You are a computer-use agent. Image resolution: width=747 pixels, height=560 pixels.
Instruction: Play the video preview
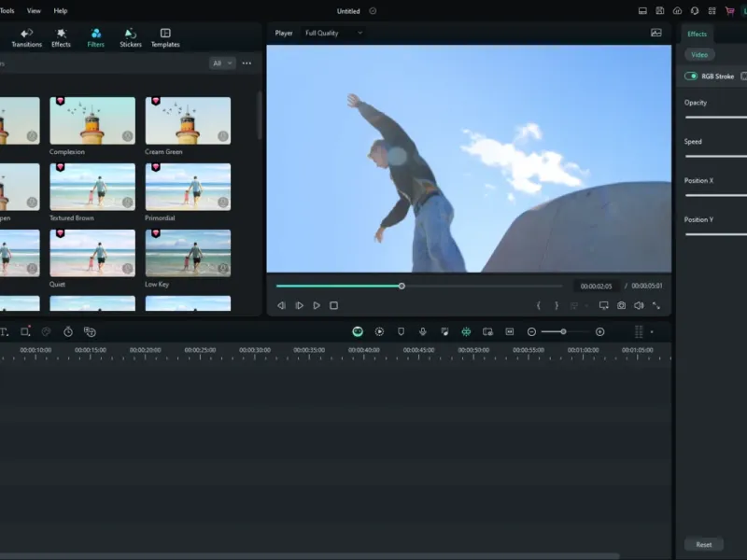317,306
